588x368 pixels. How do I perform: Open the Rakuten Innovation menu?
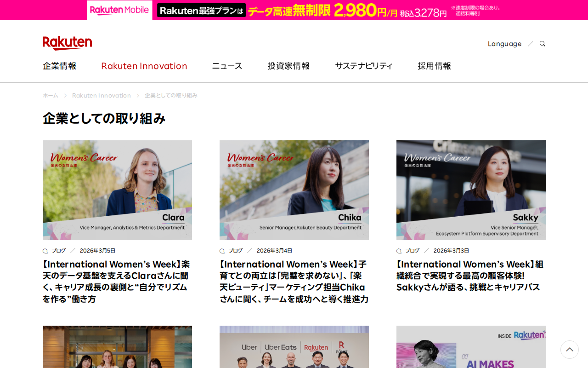pyautogui.click(x=144, y=66)
